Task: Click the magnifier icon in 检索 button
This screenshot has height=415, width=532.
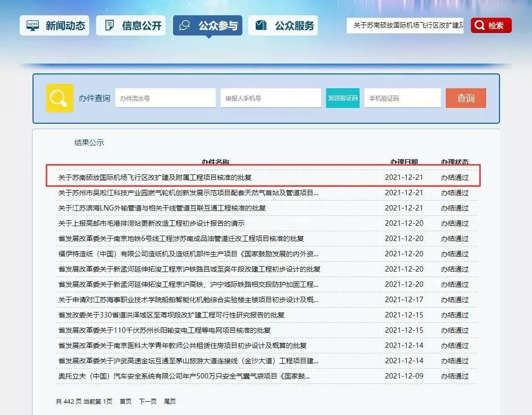Action: 480,26
